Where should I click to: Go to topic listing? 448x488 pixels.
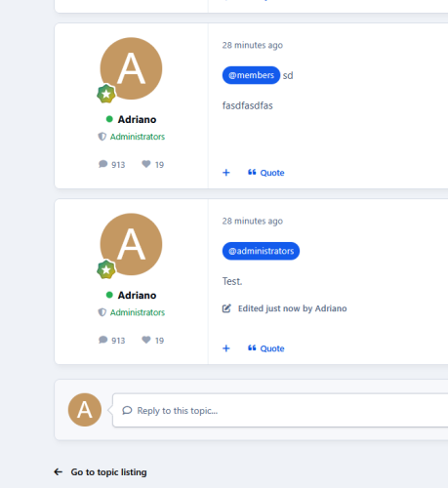pyautogui.click(x=101, y=472)
